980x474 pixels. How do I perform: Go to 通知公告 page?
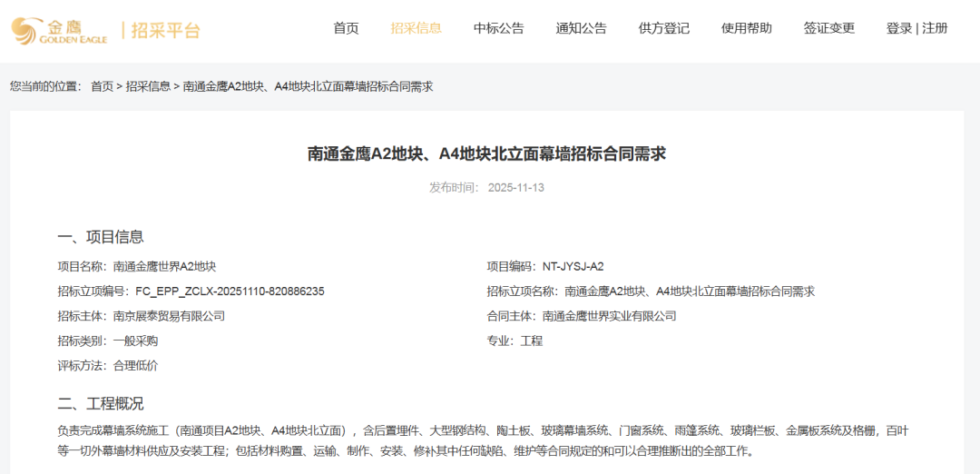coord(582,28)
